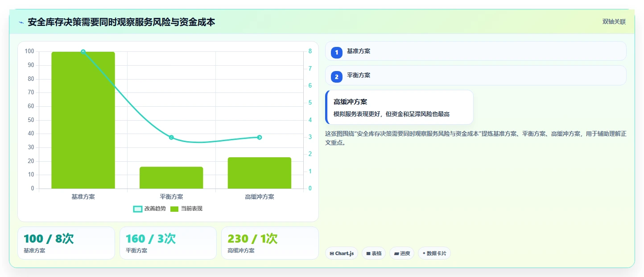Click the 数据卡片 tag chip
Screen dimensions: 644x277
[434, 253]
